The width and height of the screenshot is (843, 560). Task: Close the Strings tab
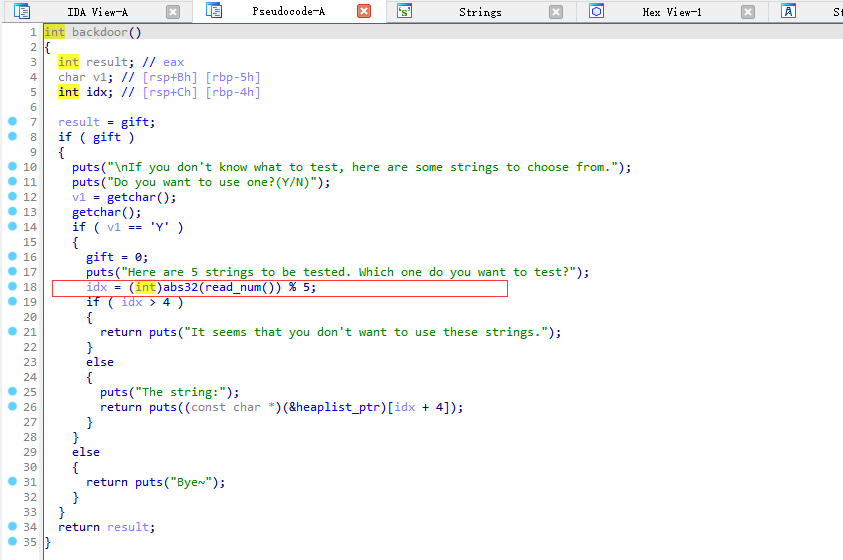[556, 12]
